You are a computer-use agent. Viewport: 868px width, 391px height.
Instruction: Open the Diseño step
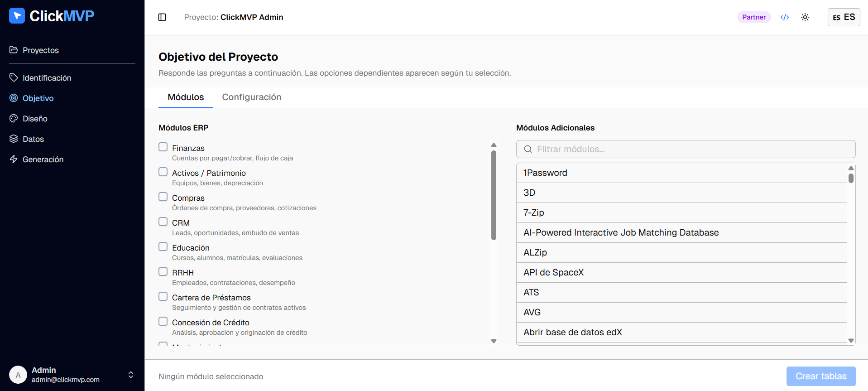35,118
